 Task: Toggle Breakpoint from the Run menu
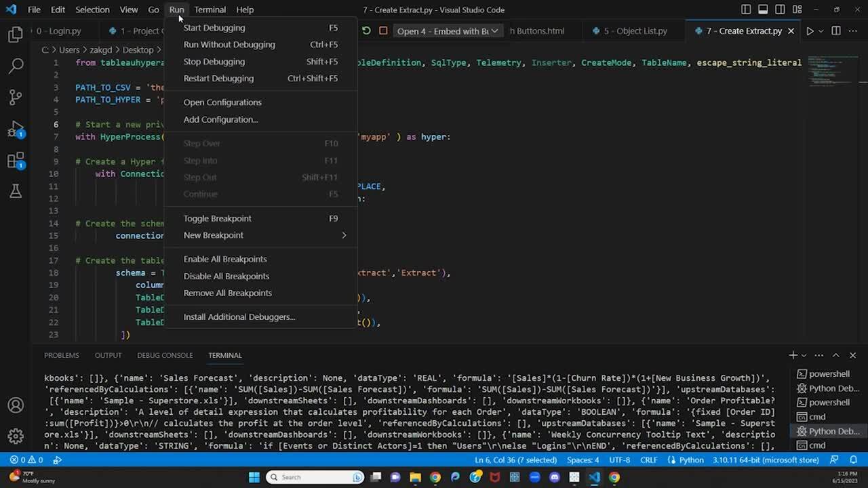pyautogui.click(x=217, y=218)
